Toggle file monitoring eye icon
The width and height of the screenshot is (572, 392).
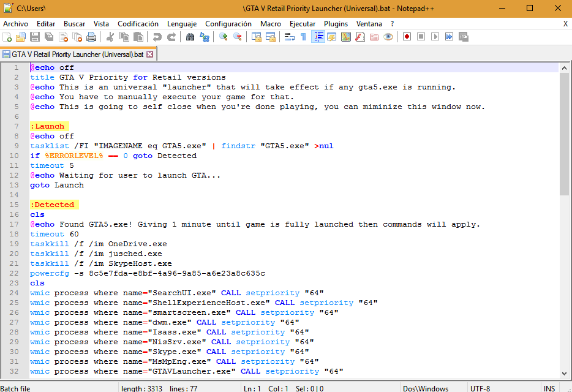388,37
